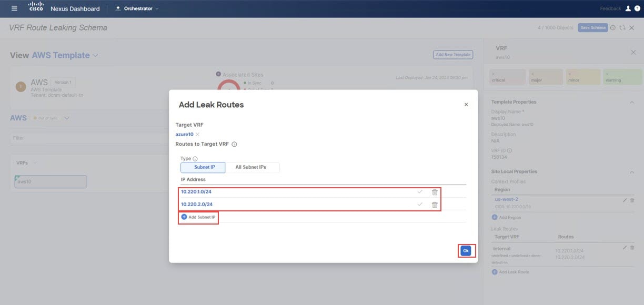Expand the VRFs section dropdown

point(35,162)
